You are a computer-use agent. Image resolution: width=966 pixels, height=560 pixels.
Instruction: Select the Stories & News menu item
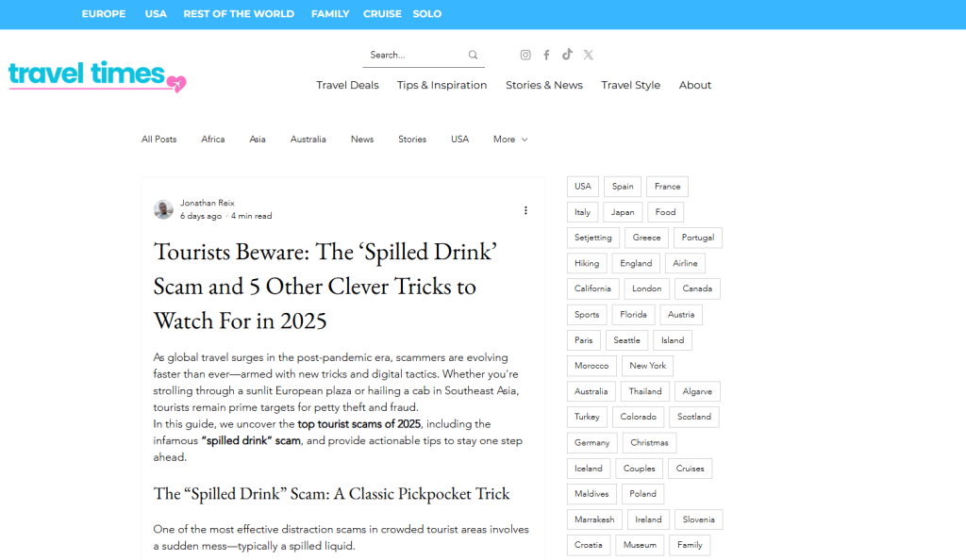(x=543, y=85)
